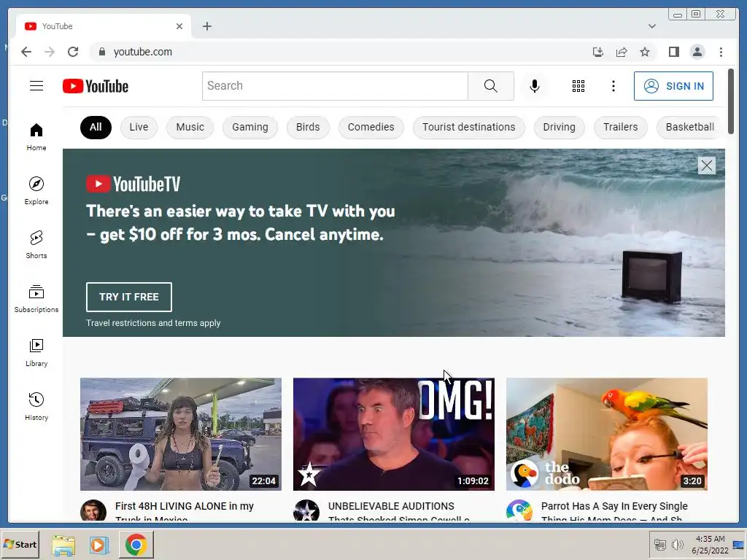Open the YouTube apps grid

pyautogui.click(x=578, y=86)
